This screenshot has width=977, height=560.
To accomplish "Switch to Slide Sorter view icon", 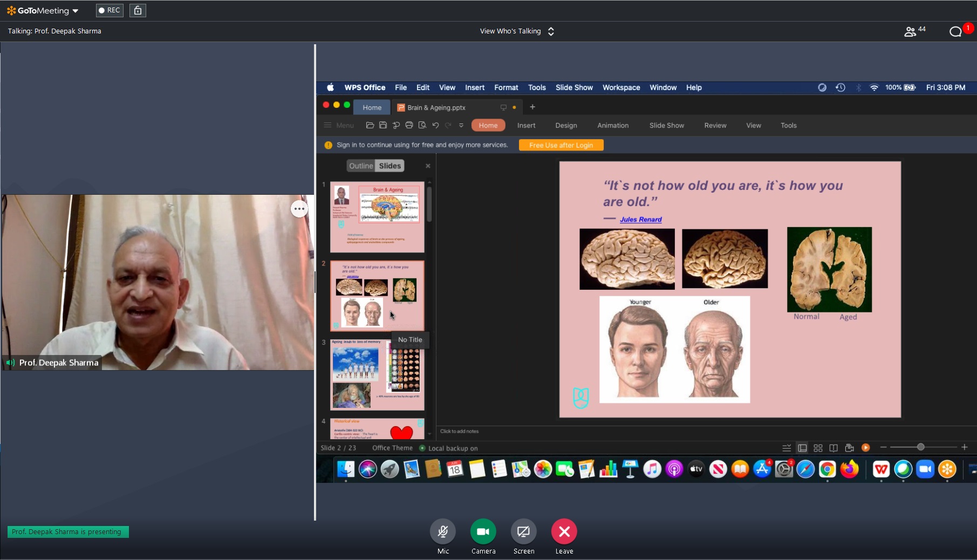I will click(x=818, y=448).
